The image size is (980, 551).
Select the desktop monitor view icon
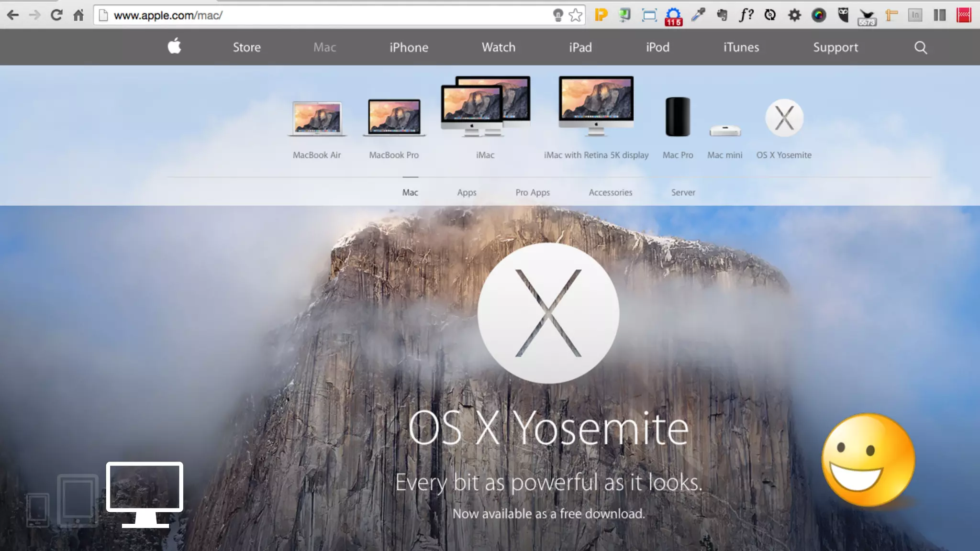pyautogui.click(x=145, y=495)
